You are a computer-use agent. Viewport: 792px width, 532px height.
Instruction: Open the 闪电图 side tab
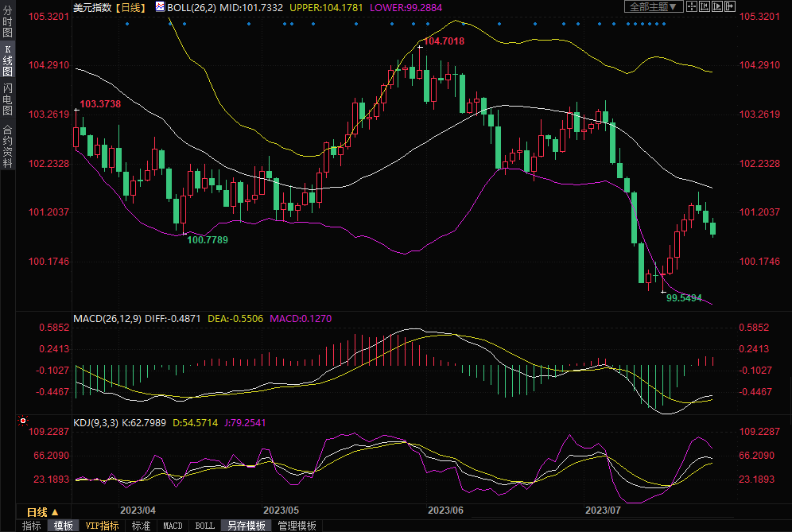pyautogui.click(x=8, y=98)
